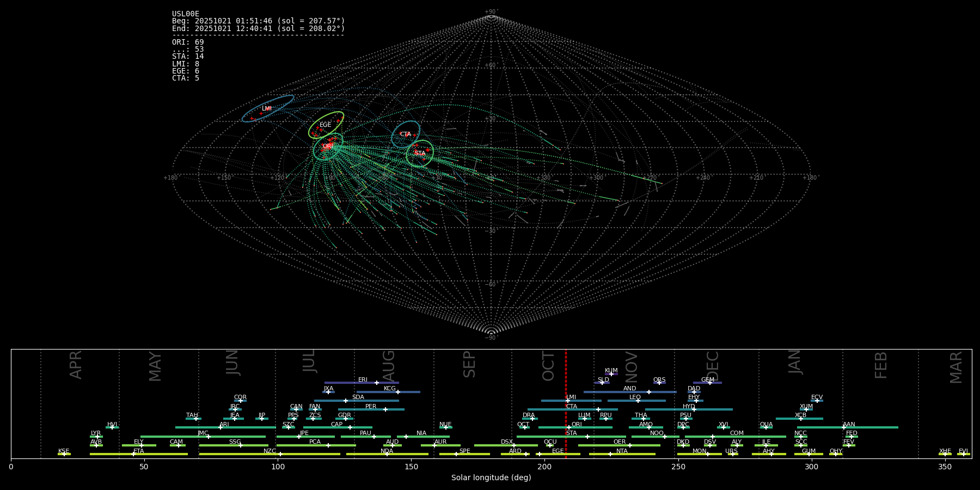Click the ORI: 69 count in legend
The image size is (980, 490).
(x=188, y=42)
